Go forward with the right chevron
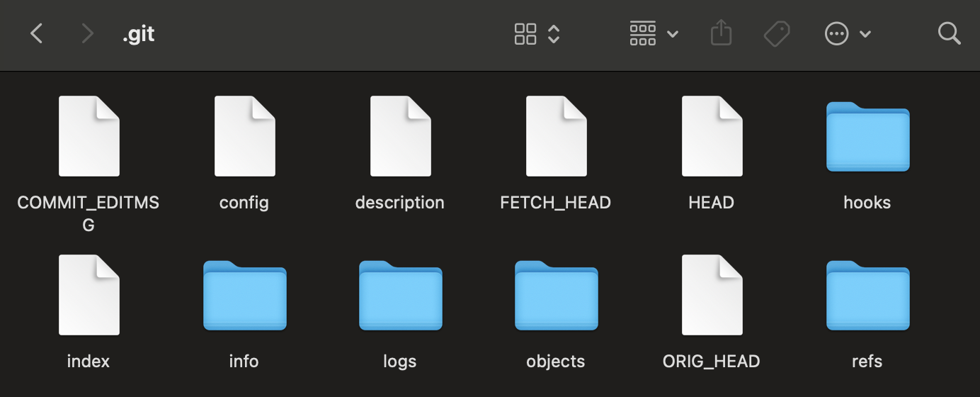Image resolution: width=980 pixels, height=397 pixels. tap(88, 33)
